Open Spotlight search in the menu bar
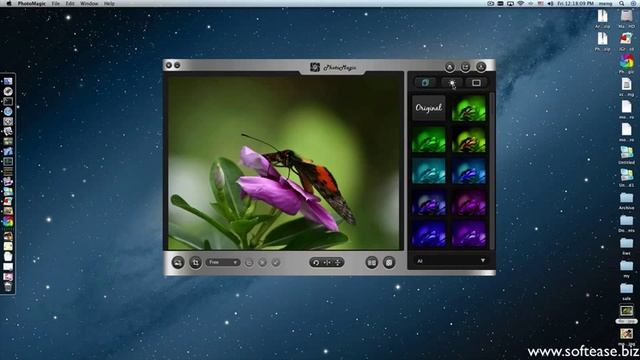Image resolution: width=640 pixels, height=360 pixels. click(622, 3)
